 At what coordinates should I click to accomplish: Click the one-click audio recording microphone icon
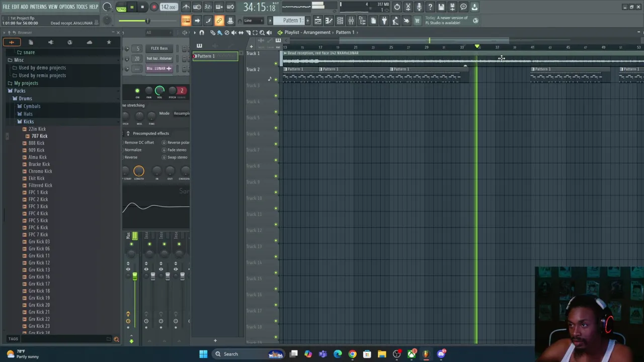point(419,7)
